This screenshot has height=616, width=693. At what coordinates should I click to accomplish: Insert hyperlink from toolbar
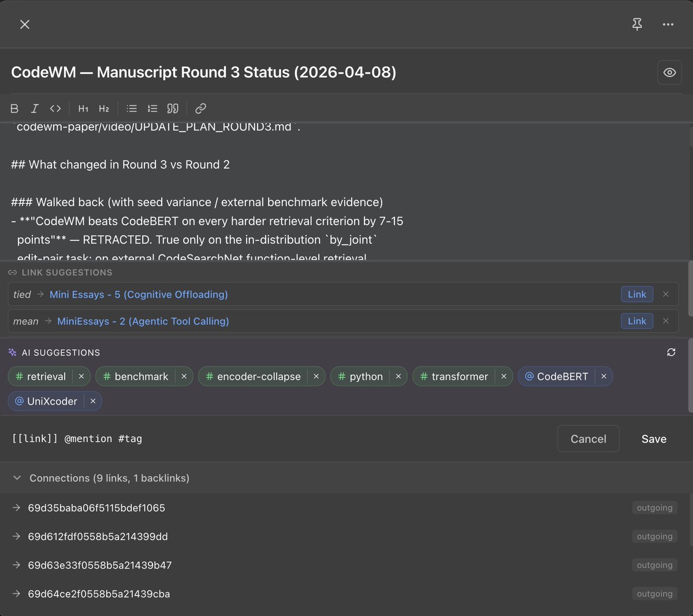200,109
